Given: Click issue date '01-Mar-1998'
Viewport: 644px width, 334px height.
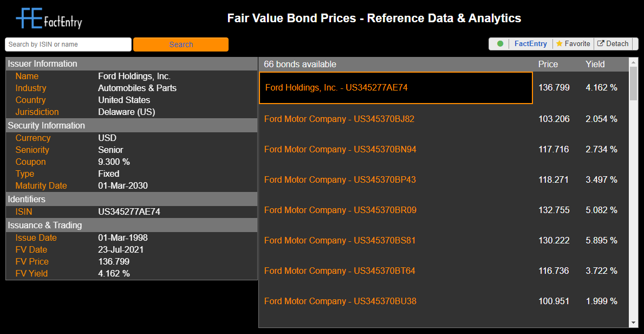Looking at the screenshot, I should pyautogui.click(x=123, y=237).
